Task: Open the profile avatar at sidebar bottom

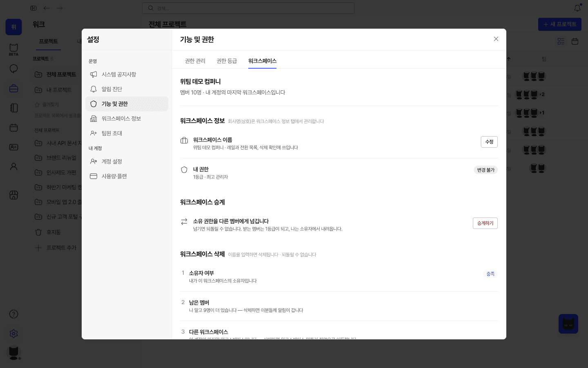Action: tap(13, 352)
